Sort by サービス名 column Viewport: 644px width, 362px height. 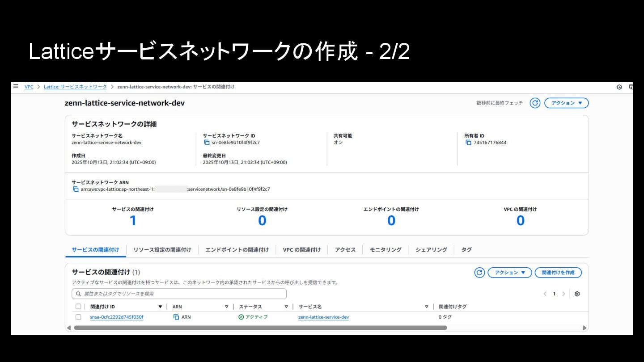(x=426, y=307)
